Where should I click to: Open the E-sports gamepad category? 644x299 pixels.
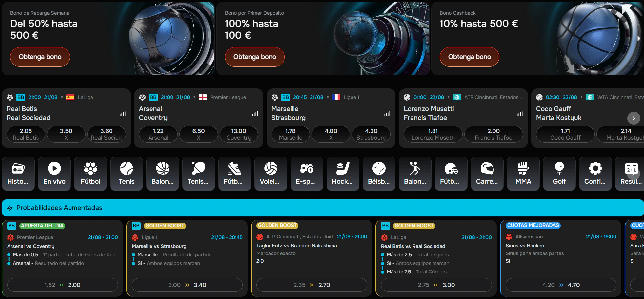coord(307,174)
